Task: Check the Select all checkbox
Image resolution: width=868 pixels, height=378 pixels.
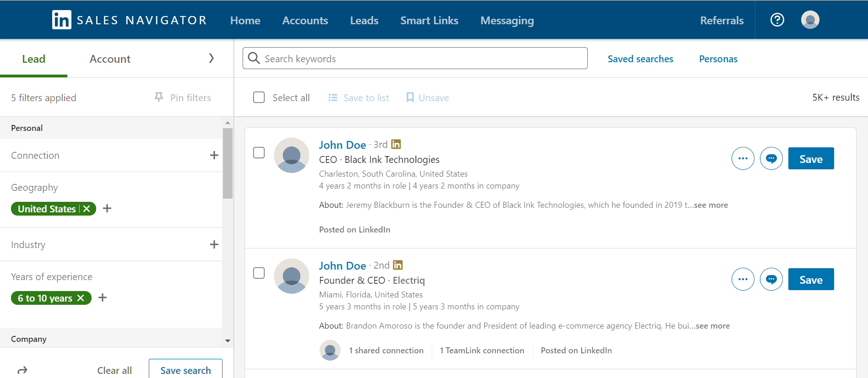Action: point(259,97)
